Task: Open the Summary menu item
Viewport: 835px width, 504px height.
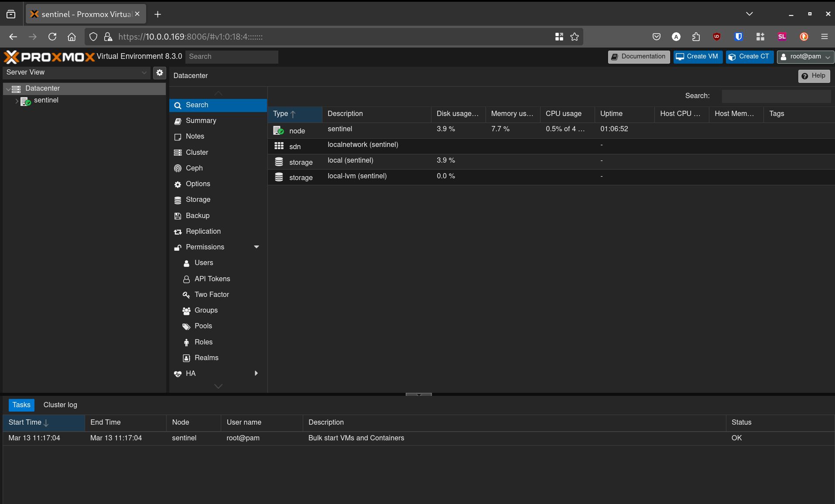Action: click(x=218, y=121)
